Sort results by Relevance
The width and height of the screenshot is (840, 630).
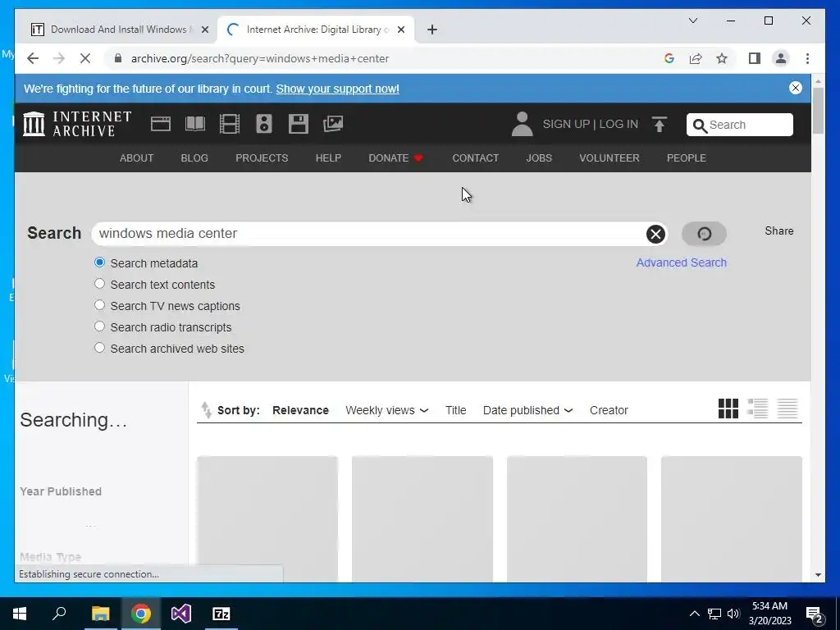tap(300, 410)
